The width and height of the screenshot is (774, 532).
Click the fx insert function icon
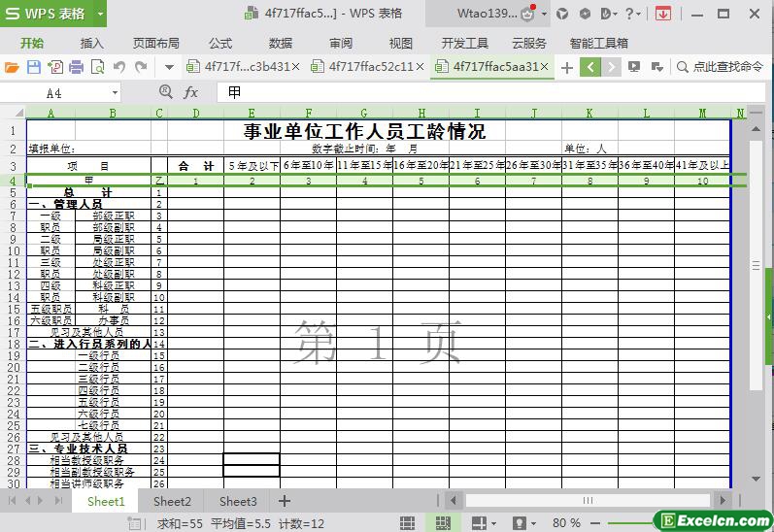pyautogui.click(x=190, y=92)
